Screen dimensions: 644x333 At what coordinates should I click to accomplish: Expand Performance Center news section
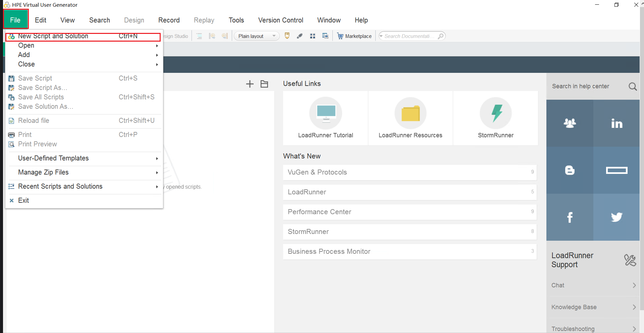(x=410, y=212)
